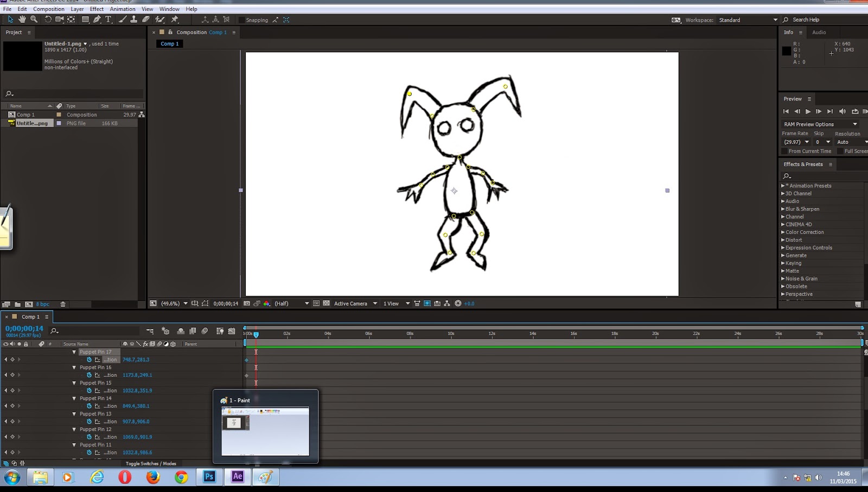This screenshot has width=868, height=492.
Task: Click Toggle Switches / Modes button
Action: [x=151, y=464]
